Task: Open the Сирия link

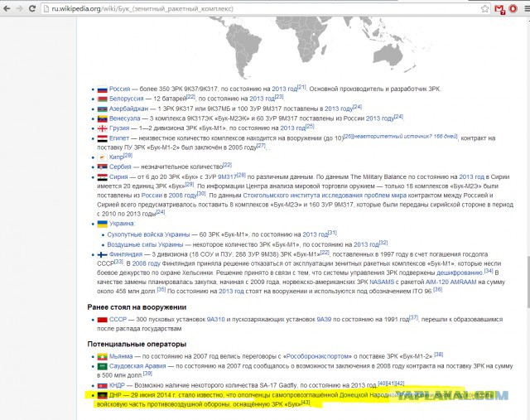Action: tap(118, 176)
